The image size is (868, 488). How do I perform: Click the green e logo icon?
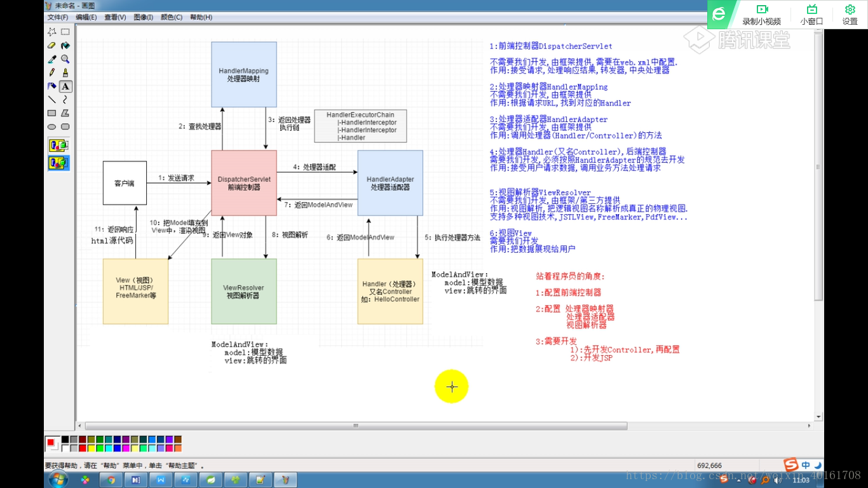point(719,14)
